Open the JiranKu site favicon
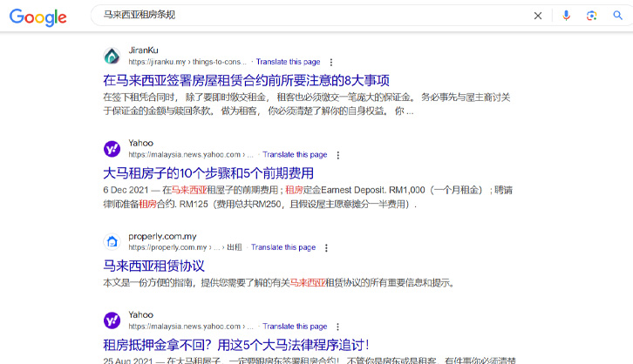The image size is (633, 364). (x=112, y=56)
